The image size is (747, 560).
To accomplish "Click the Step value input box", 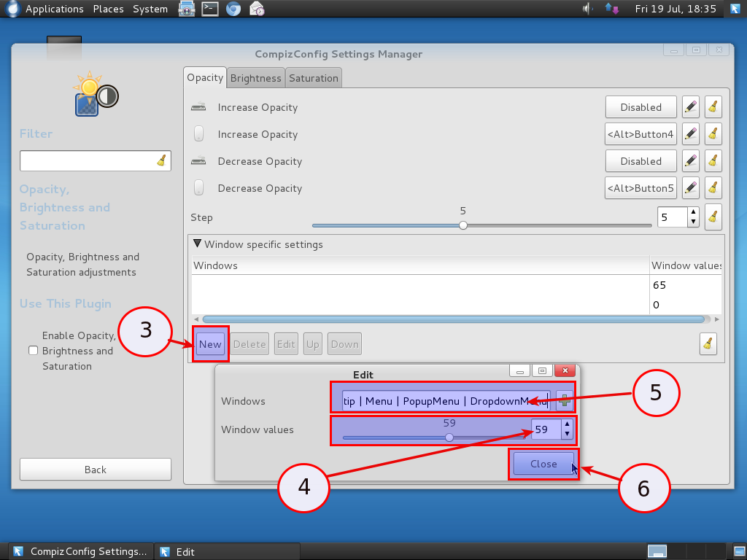I will (672, 217).
